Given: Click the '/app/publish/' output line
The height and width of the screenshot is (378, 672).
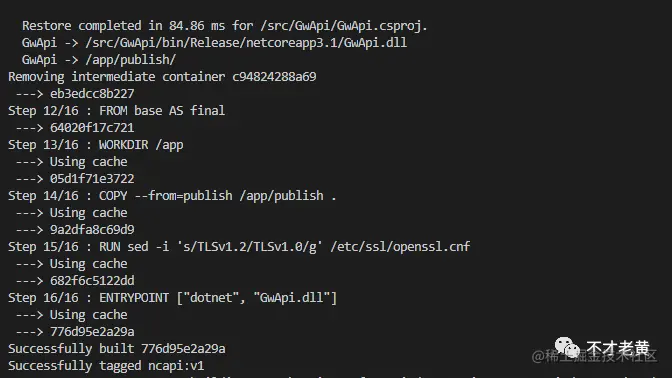Looking at the screenshot, I should pyautogui.click(x=99, y=60).
